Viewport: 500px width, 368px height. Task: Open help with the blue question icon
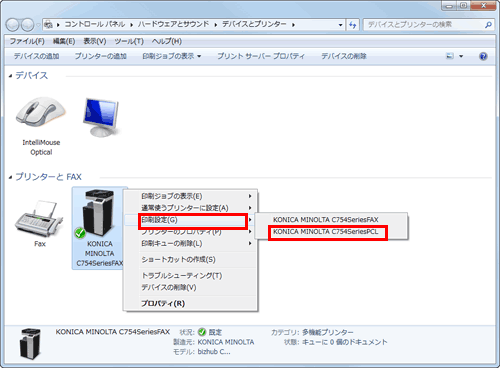click(x=483, y=56)
